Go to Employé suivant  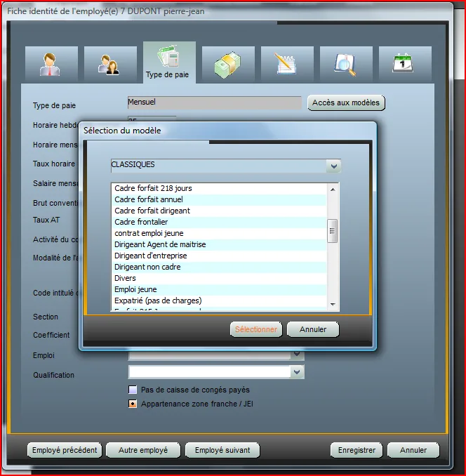pos(222,450)
